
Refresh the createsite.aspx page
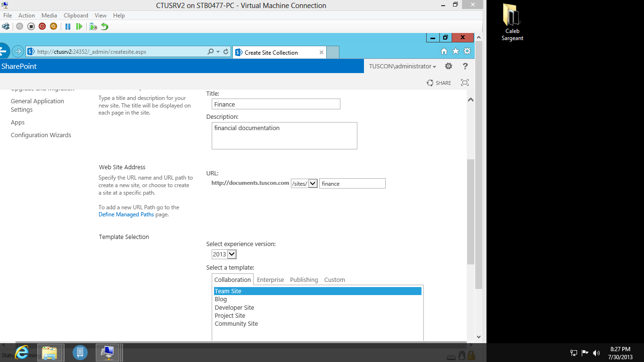click(226, 52)
